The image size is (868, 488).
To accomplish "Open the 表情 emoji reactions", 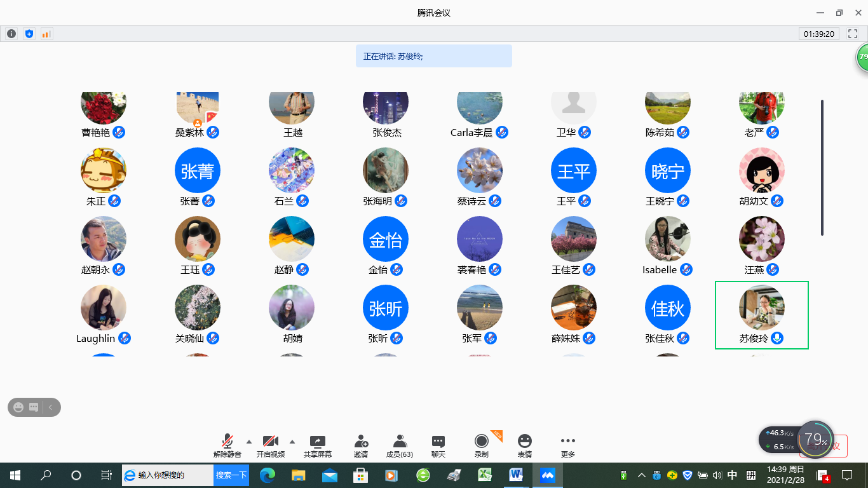I will click(x=524, y=445).
